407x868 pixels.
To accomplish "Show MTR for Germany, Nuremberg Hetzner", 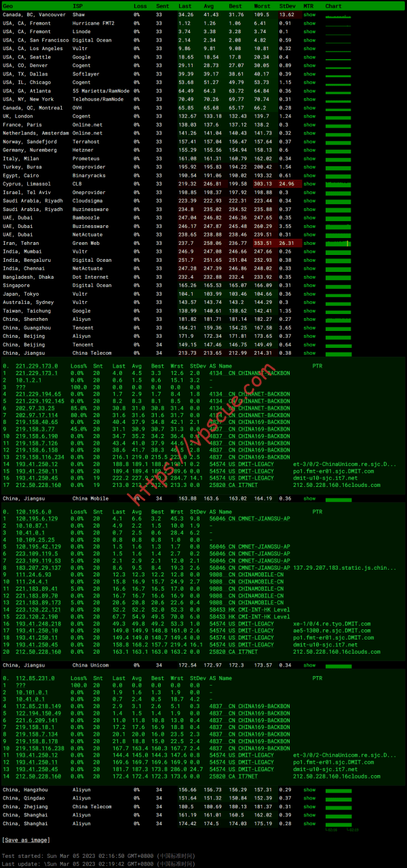I will coord(309,150).
